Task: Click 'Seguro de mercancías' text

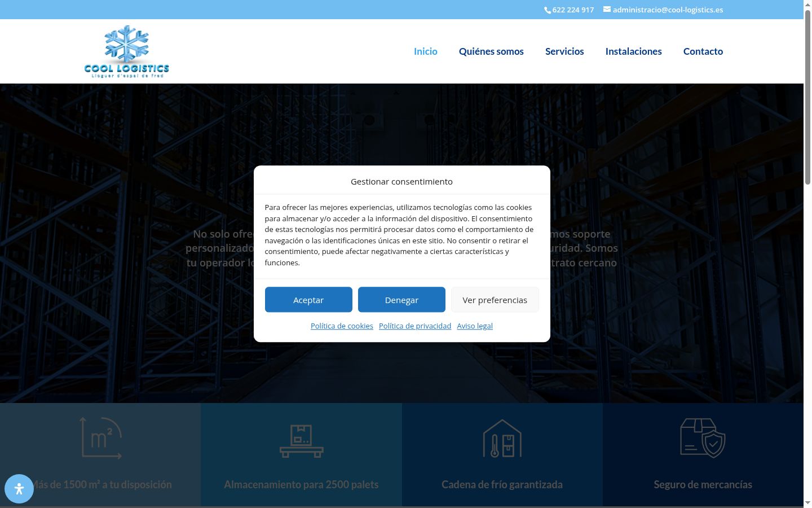Action: tap(703, 485)
